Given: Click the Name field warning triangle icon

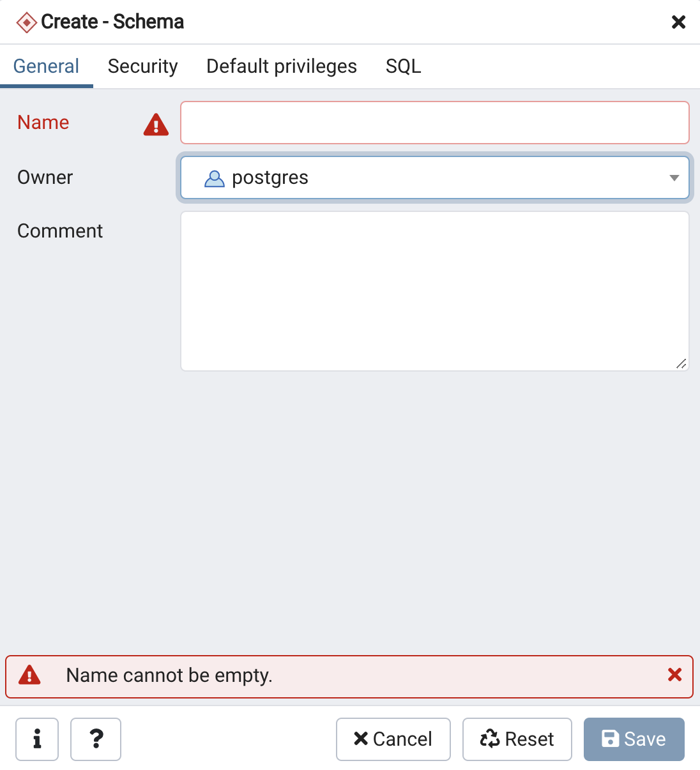Looking at the screenshot, I should click(x=156, y=125).
